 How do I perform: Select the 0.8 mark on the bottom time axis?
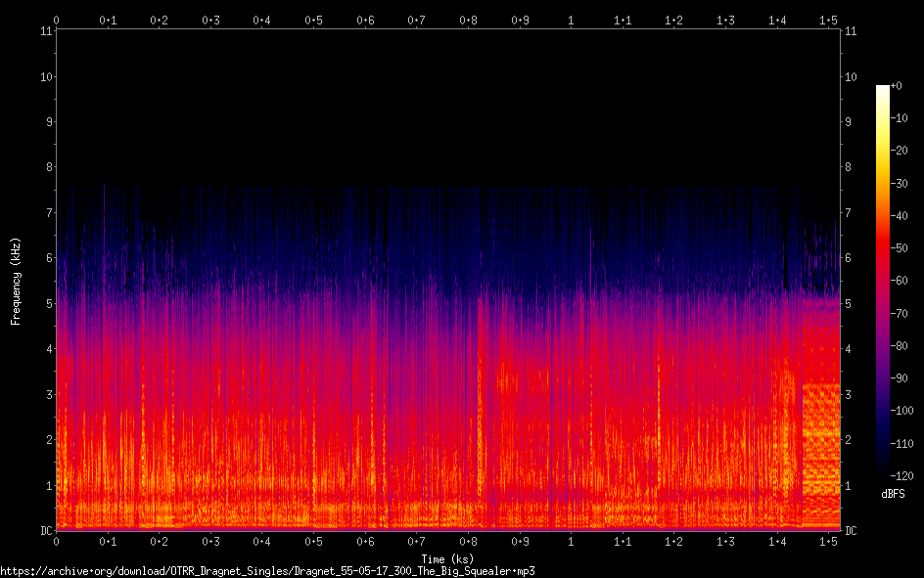pyautogui.click(x=468, y=541)
